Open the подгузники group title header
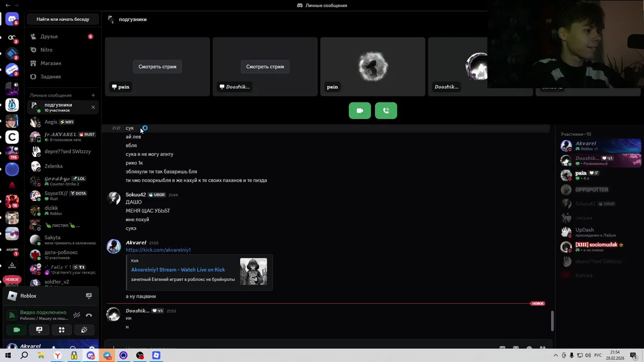 pos(133,19)
